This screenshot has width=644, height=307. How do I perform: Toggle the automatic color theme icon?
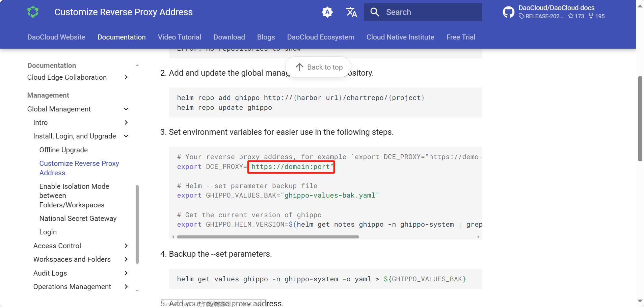[x=327, y=12]
